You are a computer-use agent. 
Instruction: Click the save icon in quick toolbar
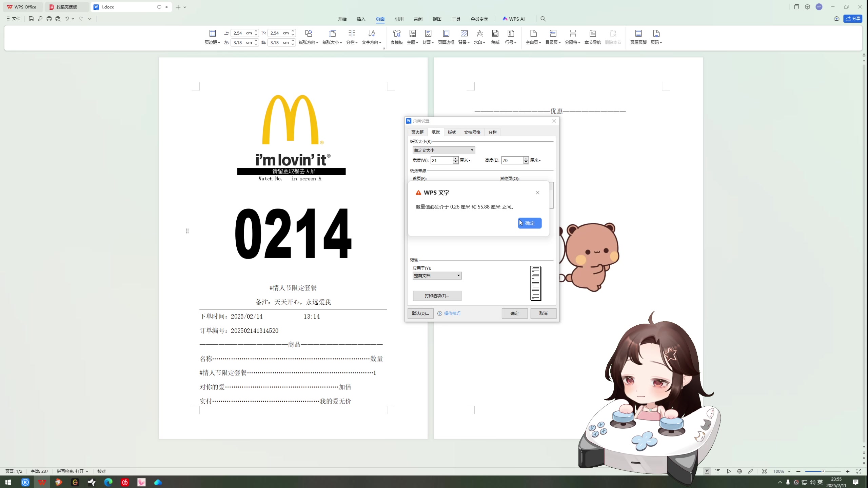pos(31,19)
